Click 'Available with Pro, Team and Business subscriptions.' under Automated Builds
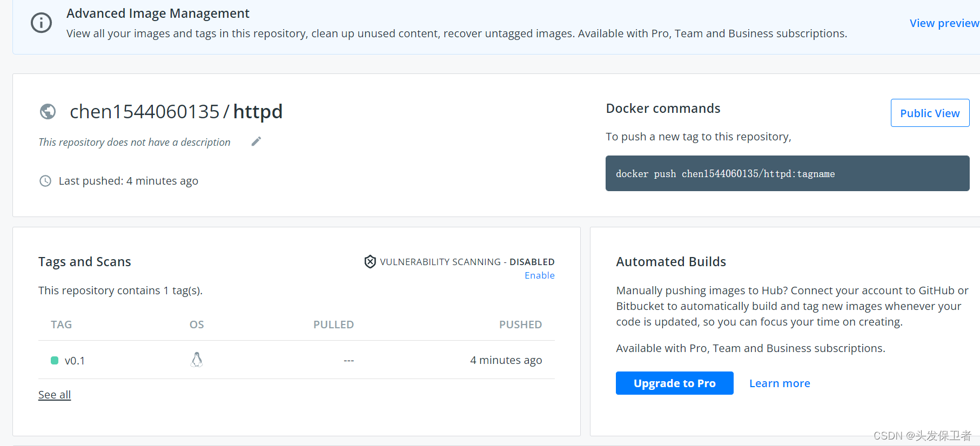The height and width of the screenshot is (446, 980). pyautogui.click(x=750, y=348)
